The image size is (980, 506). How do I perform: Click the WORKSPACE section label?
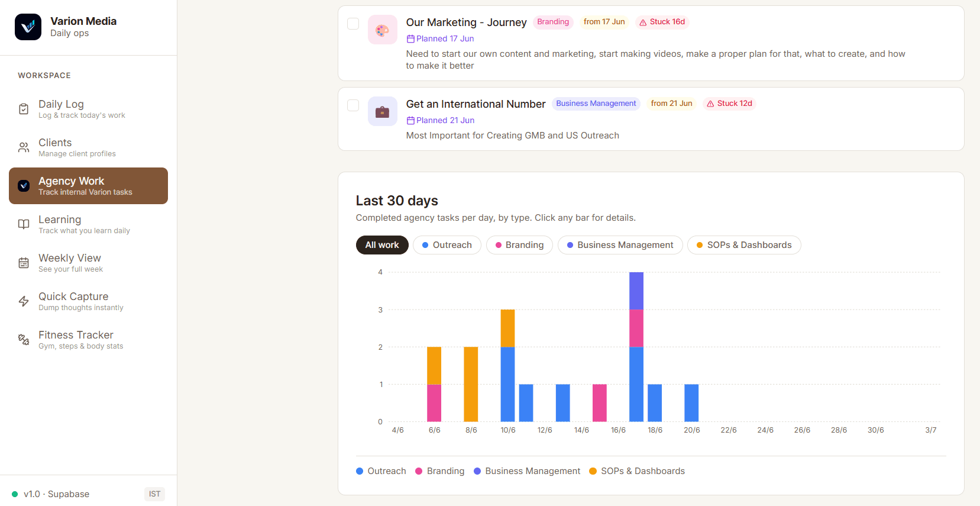44,76
